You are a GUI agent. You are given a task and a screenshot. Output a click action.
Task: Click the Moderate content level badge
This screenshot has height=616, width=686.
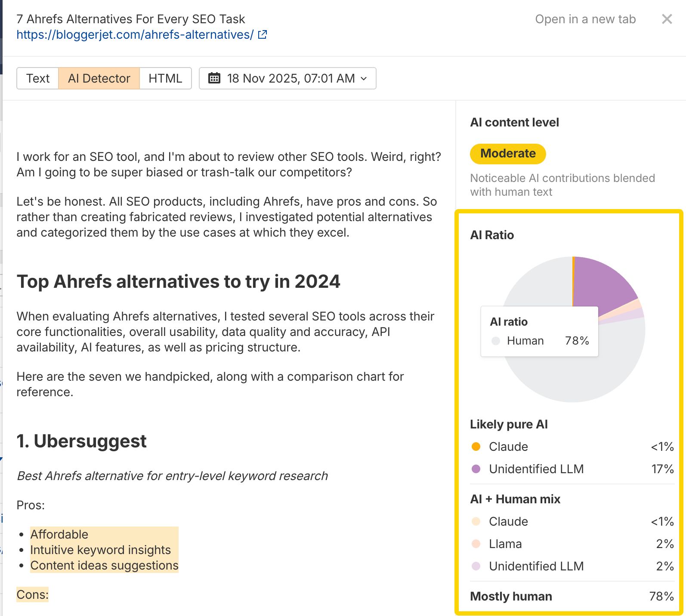click(x=508, y=154)
